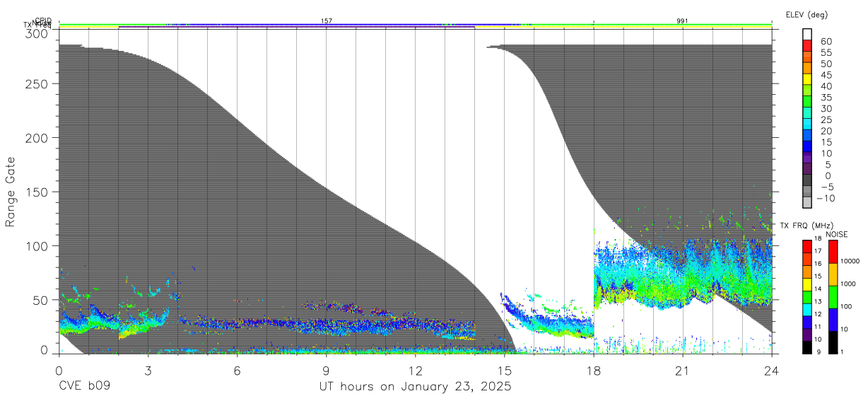Pick blue TX FRQ swatch between 12 and 11
Screen dimensions: 868x401
tap(807, 322)
